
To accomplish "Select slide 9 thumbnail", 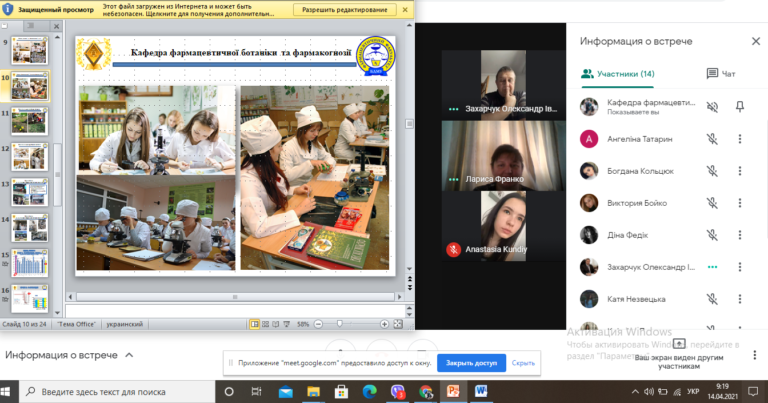I will point(29,51).
